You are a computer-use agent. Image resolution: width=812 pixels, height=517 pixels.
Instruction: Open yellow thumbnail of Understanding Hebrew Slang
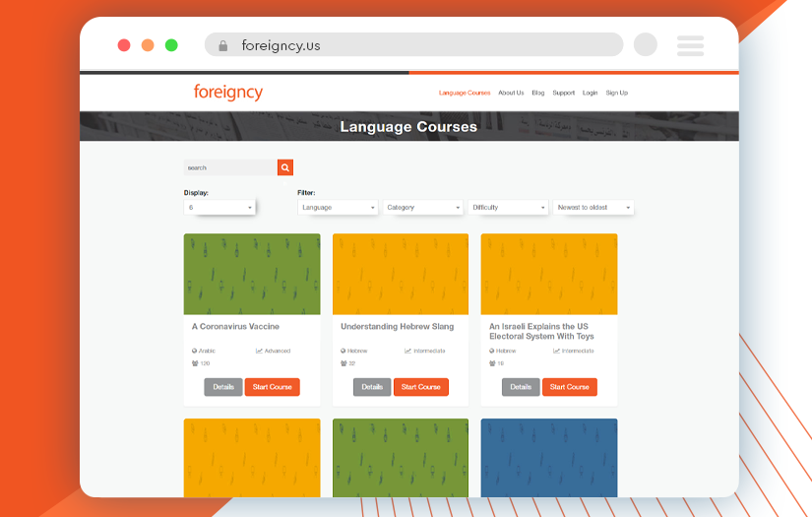click(x=401, y=274)
